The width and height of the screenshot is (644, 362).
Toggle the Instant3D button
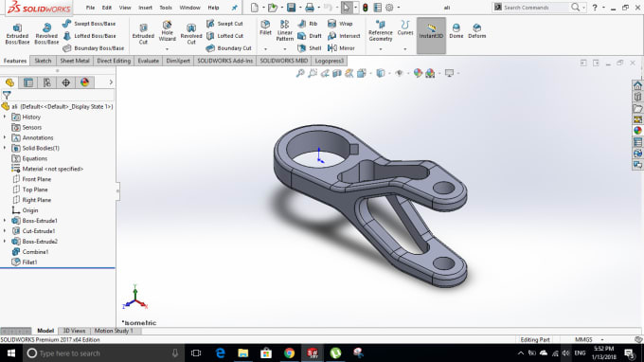pos(431,35)
